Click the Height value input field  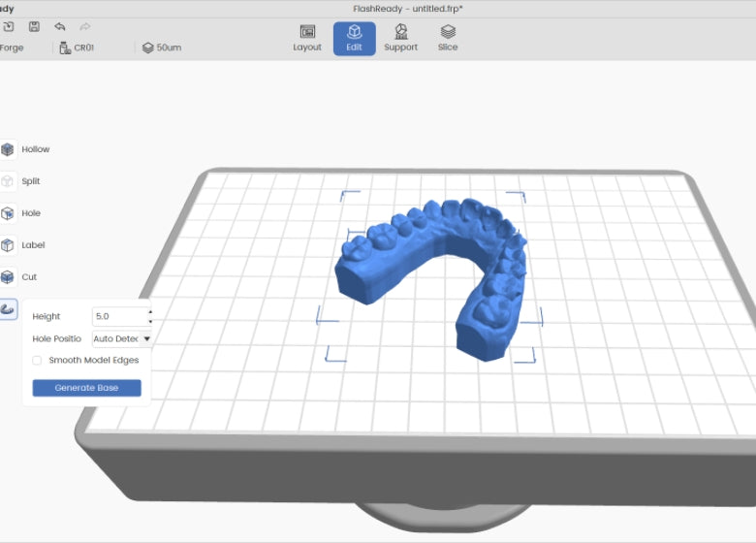[x=117, y=316]
